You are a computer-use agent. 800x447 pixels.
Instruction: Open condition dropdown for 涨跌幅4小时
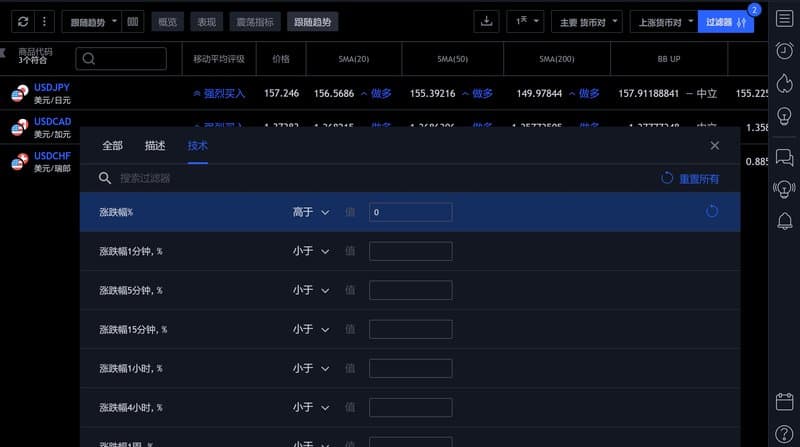tap(311, 407)
